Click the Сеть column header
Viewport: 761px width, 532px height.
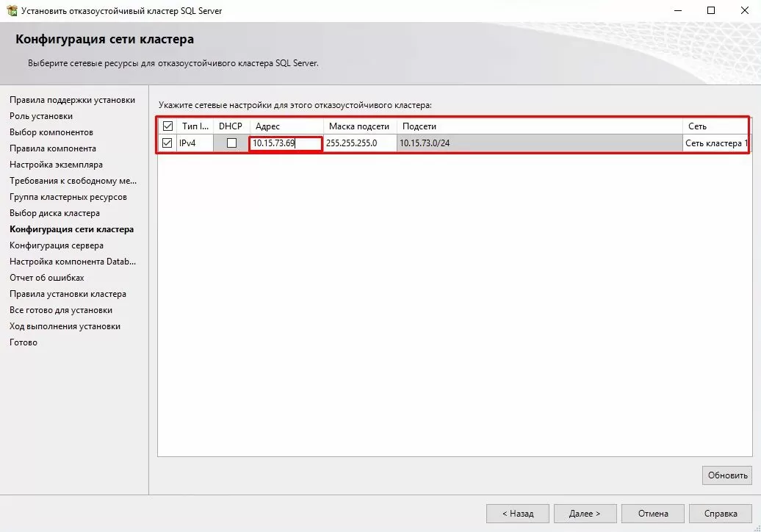coord(715,126)
